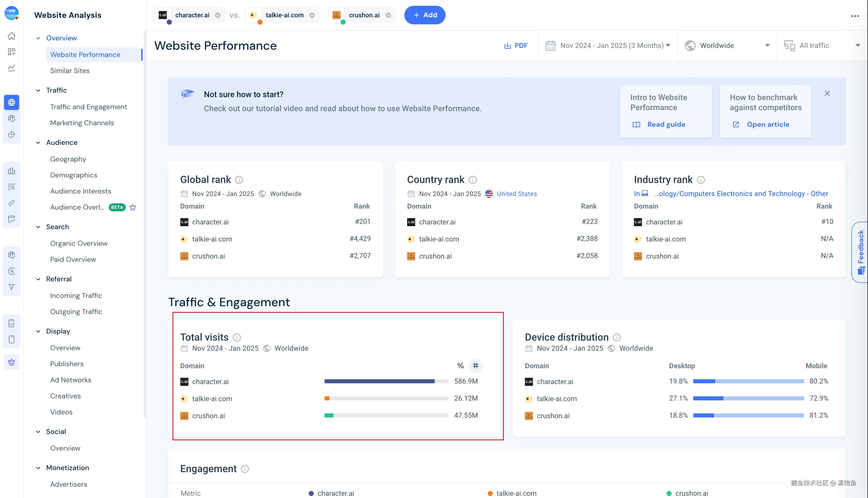Click the Add website button
This screenshot has width=868, height=498.
pyautogui.click(x=425, y=15)
